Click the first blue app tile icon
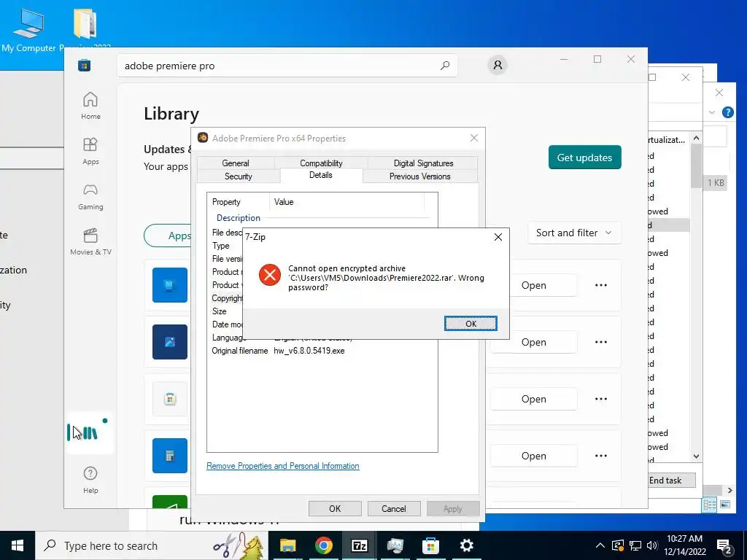747x560 pixels. click(169, 285)
